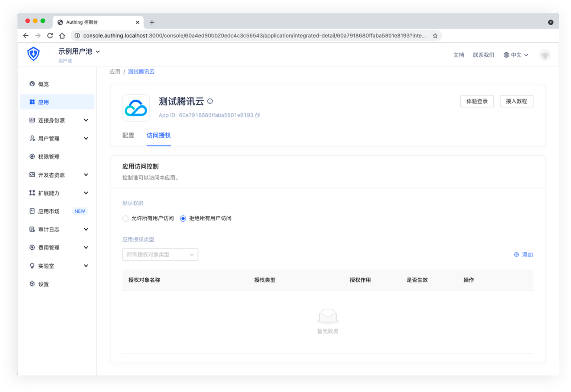Screen dimensions: 571x392
Task: Click the 授权类型 column header
Action: (265, 280)
